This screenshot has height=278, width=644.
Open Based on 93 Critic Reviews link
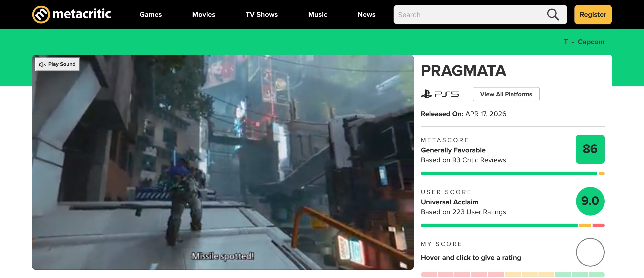pyautogui.click(x=463, y=160)
